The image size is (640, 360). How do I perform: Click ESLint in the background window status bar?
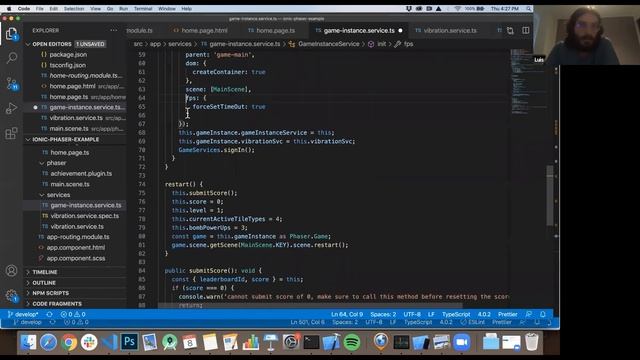pyautogui.click(x=473, y=322)
